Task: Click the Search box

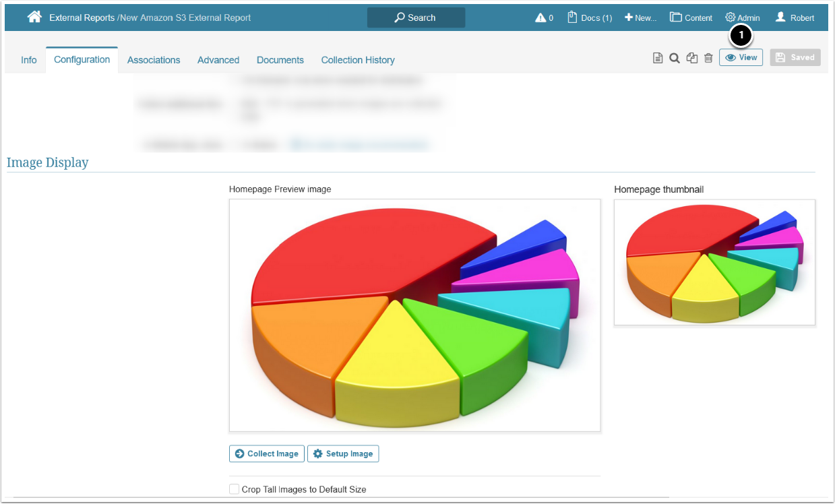Action: (416, 18)
